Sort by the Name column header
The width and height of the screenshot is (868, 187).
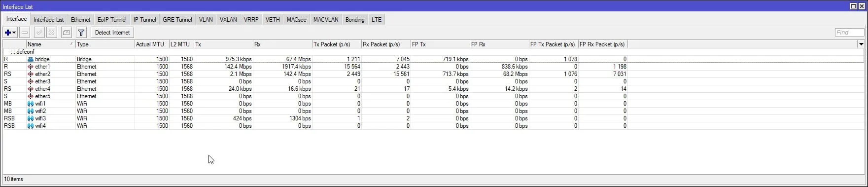[51, 44]
